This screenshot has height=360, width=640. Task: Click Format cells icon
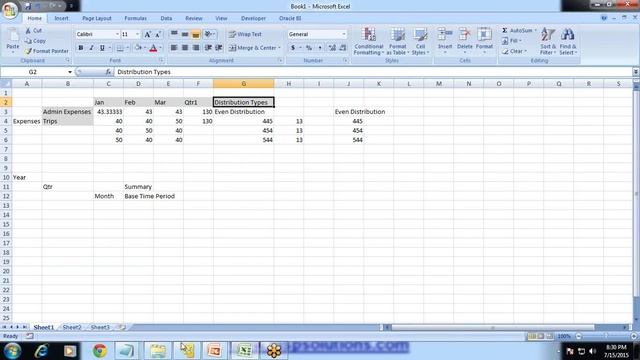pyautogui.click(x=484, y=35)
